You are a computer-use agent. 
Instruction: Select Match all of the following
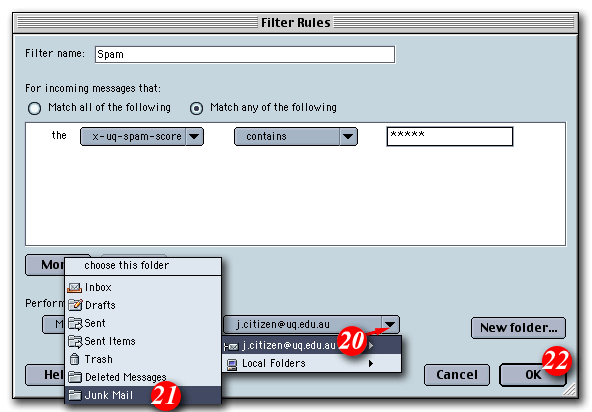pyautogui.click(x=34, y=108)
